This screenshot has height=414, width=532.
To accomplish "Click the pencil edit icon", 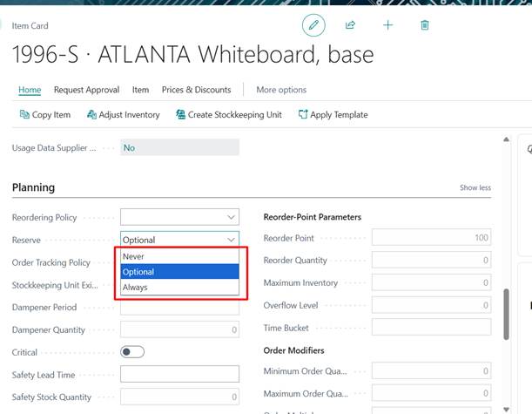I will pos(313,25).
